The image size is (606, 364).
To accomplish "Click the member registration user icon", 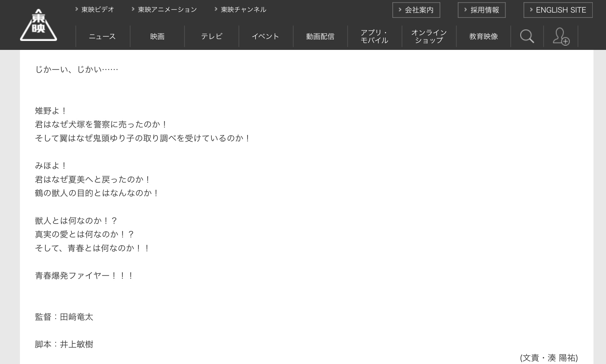I will coord(561,37).
